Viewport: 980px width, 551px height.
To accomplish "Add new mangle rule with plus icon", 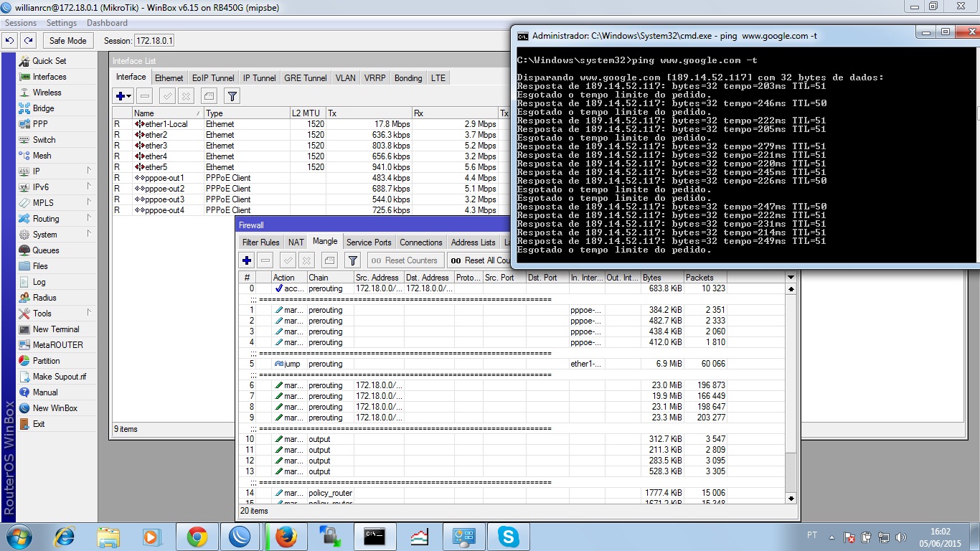I will coord(247,260).
